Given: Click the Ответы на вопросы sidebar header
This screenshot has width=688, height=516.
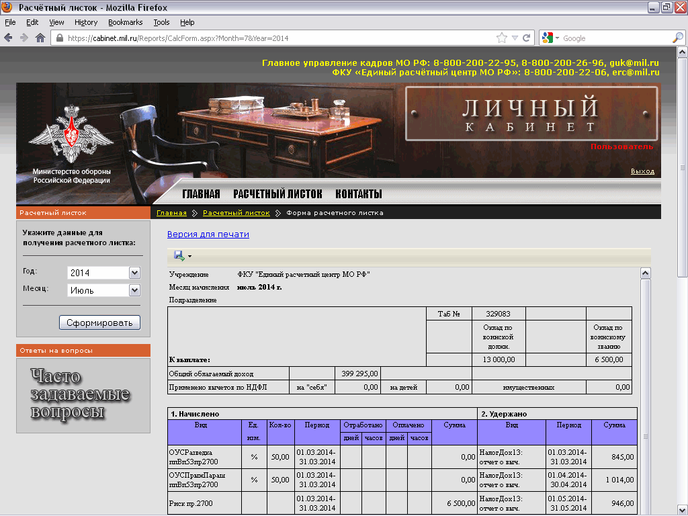Looking at the screenshot, I should (x=83, y=351).
